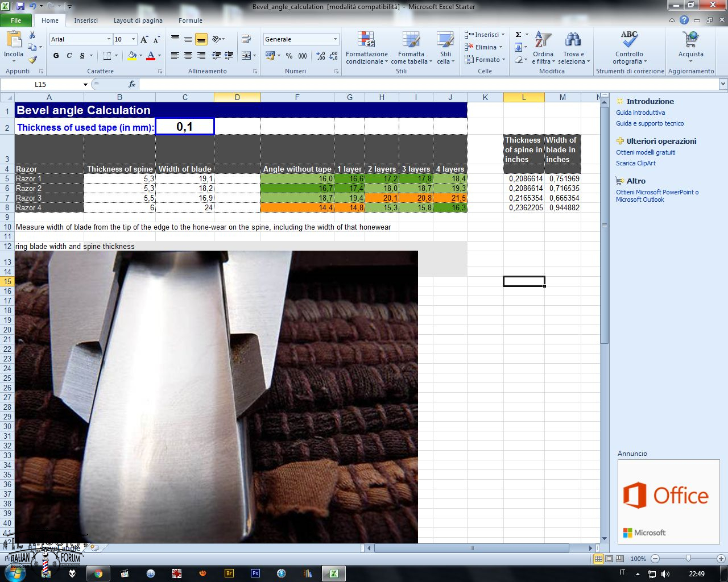Toggle underline S formatting
This screenshot has width=728, height=582.
click(82, 56)
